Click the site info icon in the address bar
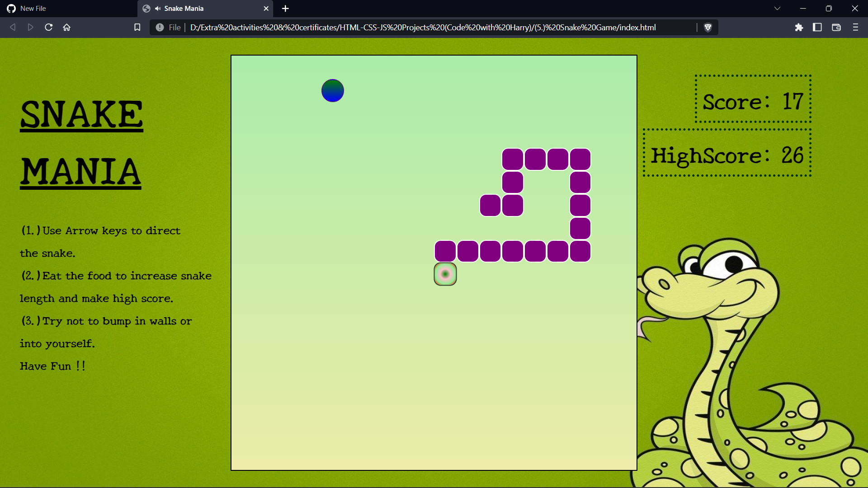 pyautogui.click(x=160, y=27)
